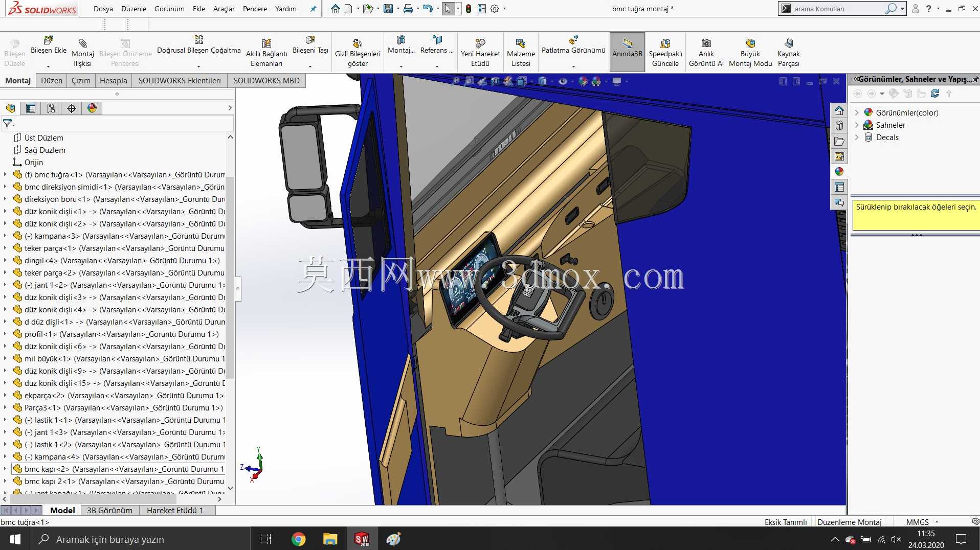This screenshot has height=550, width=980.
Task: Click the Rebuild traffic light icon
Action: pyautogui.click(x=469, y=9)
